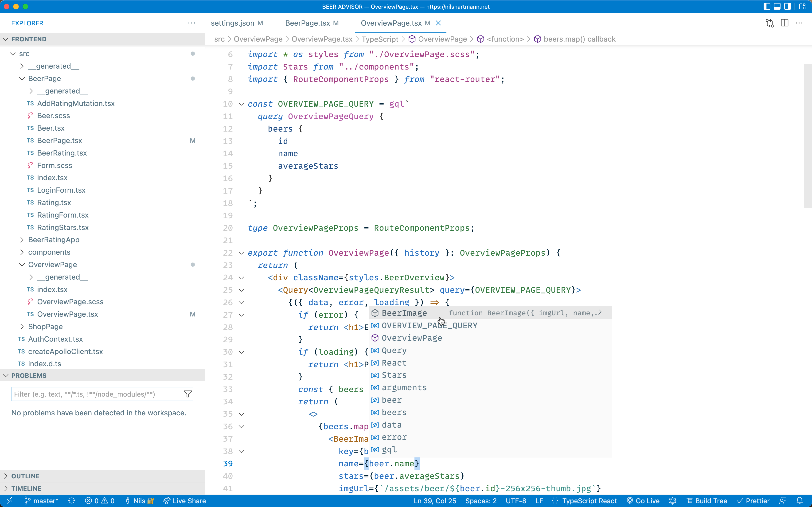Screen dimensions: 812x507
Task: Click Live Share in the status bar
Action: click(185, 501)
